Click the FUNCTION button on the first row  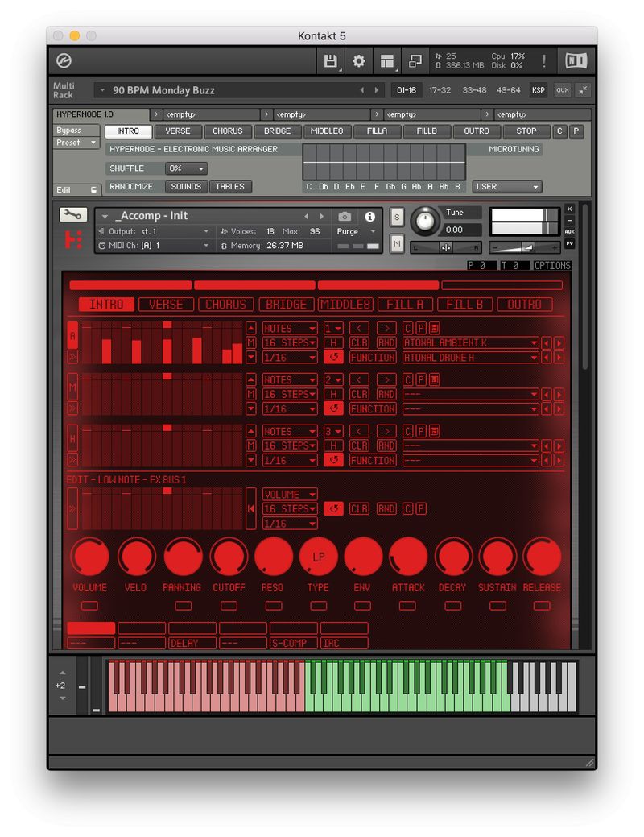click(x=373, y=358)
